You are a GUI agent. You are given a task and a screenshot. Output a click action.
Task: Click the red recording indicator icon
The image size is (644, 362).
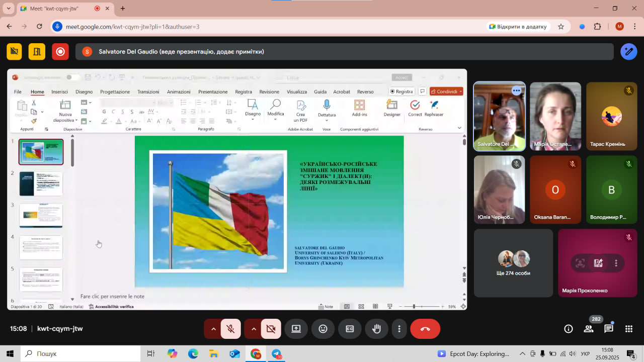(x=60, y=51)
